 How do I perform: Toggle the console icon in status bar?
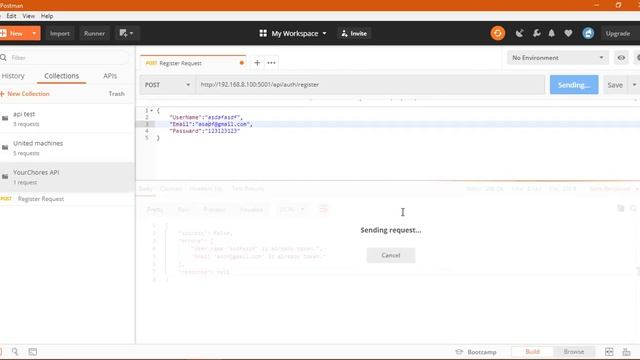pos(33,351)
